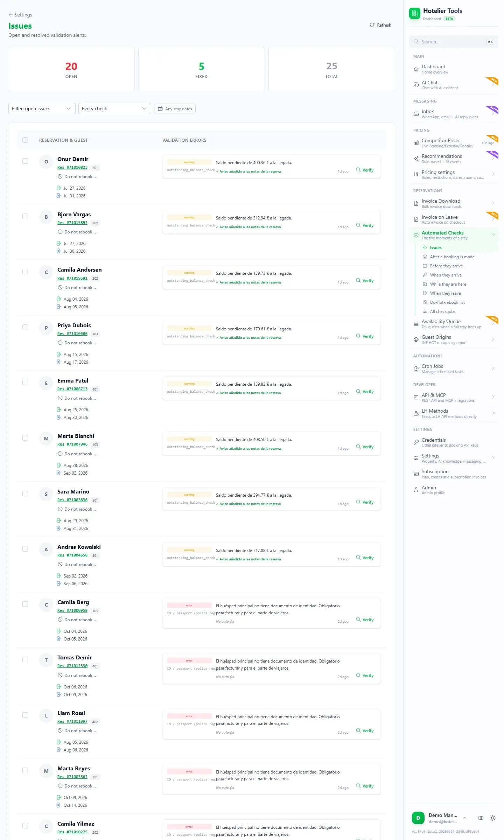Select Andres Kowalski's row checkbox

[x=25, y=549]
